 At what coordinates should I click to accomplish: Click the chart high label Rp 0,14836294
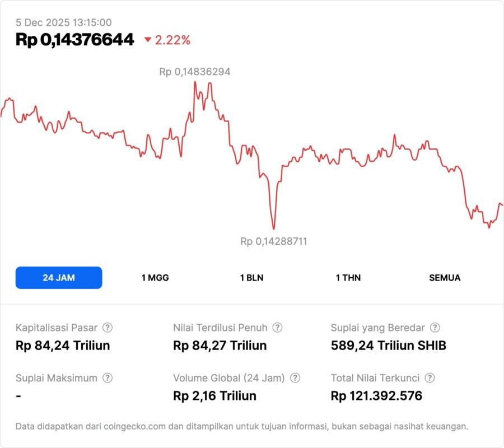click(195, 72)
